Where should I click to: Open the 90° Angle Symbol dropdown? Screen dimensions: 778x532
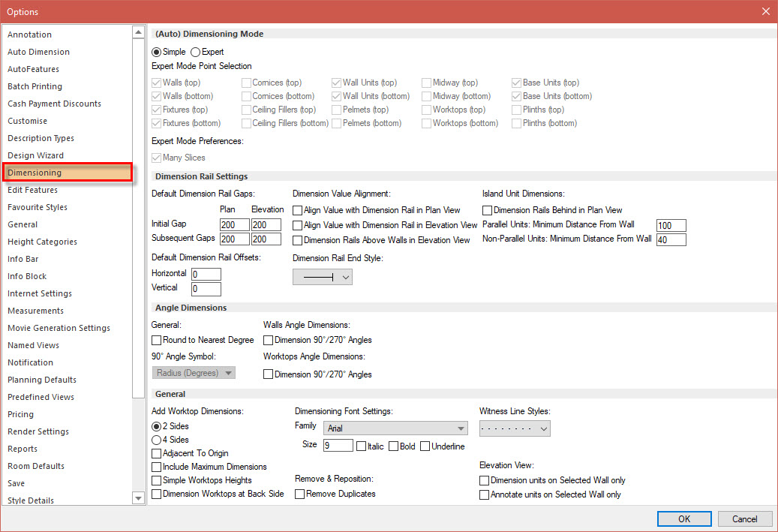click(193, 372)
